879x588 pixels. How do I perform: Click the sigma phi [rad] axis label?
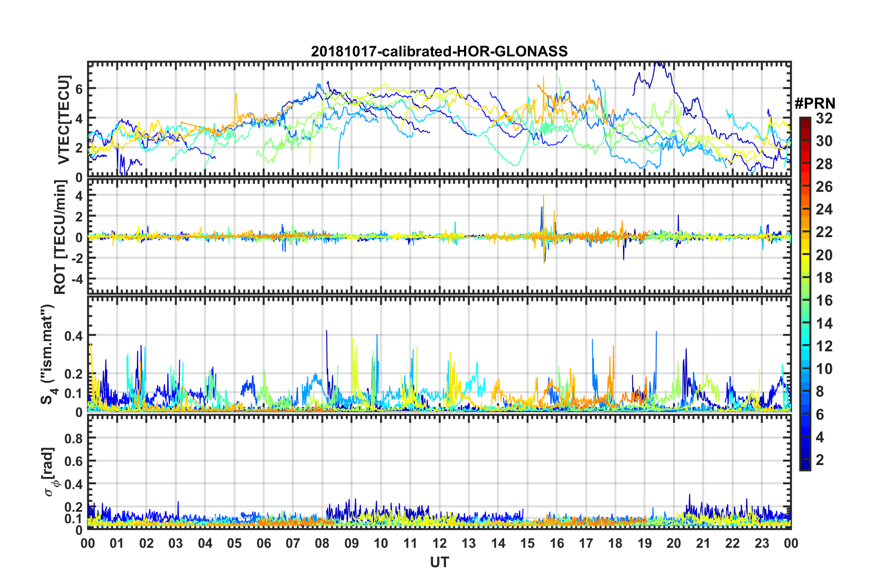(49, 472)
